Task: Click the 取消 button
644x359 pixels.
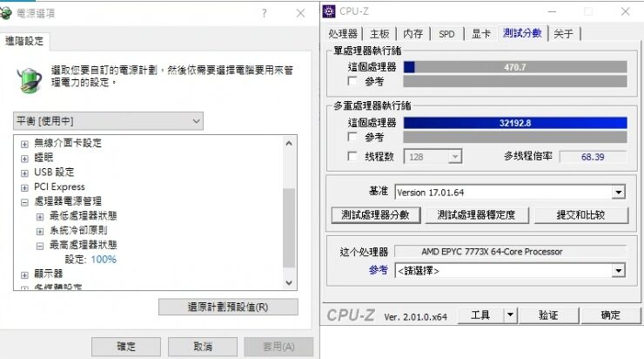Action: click(203, 347)
